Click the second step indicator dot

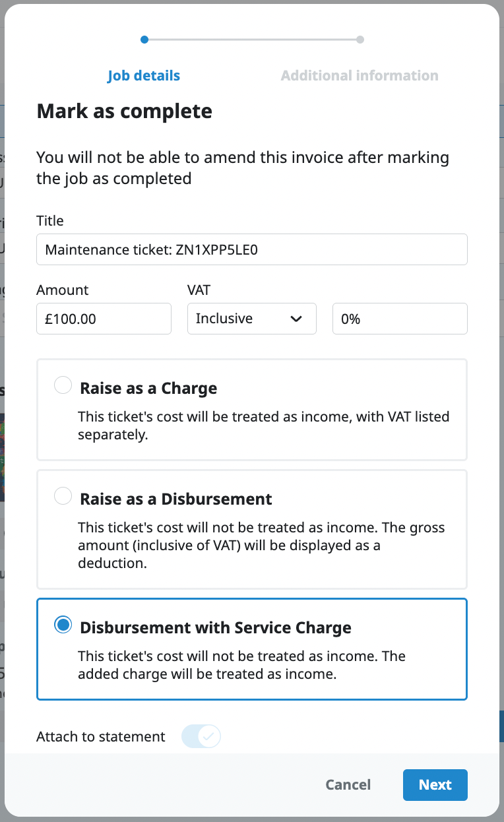[360, 40]
